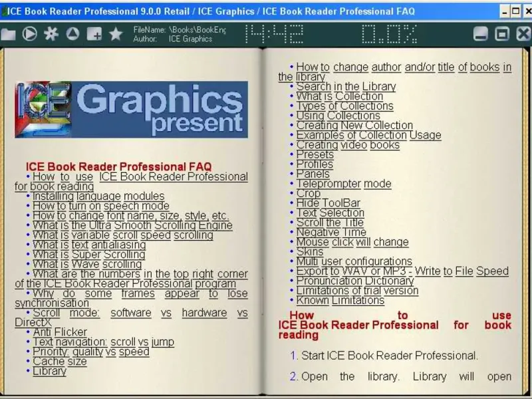Viewport: 532px width, 399px height.
Task: Open 'Creating video books' link
Action: tap(348, 144)
